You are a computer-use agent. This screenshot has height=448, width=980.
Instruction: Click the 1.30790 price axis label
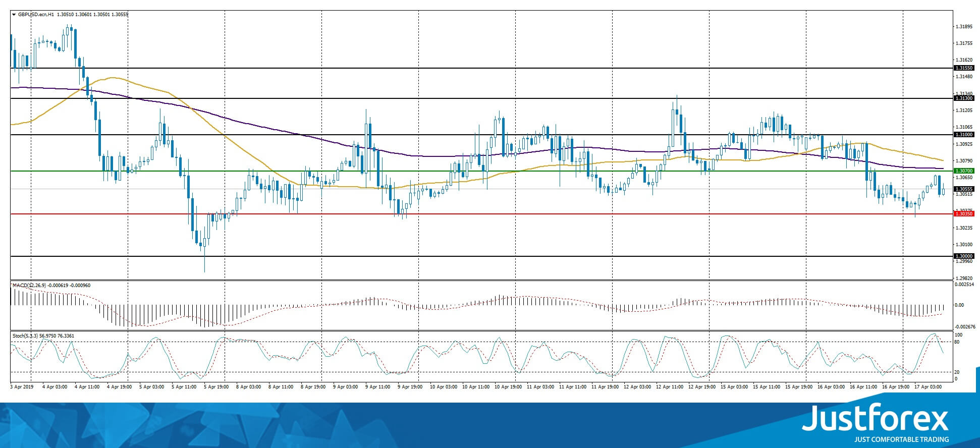tap(964, 160)
